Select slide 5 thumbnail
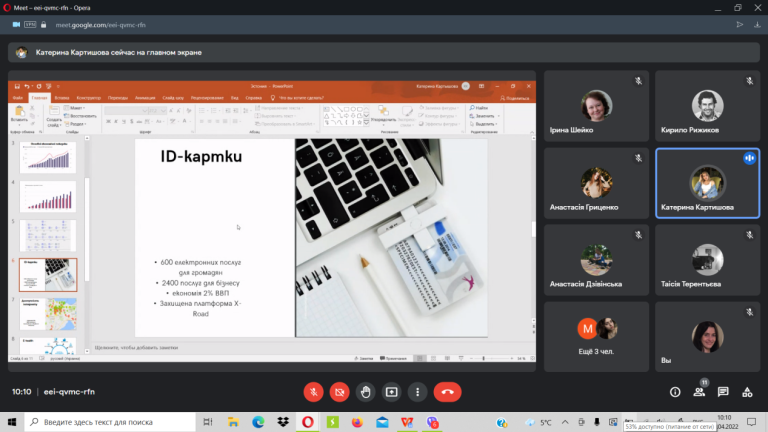This screenshot has width=768, height=432. point(48,236)
